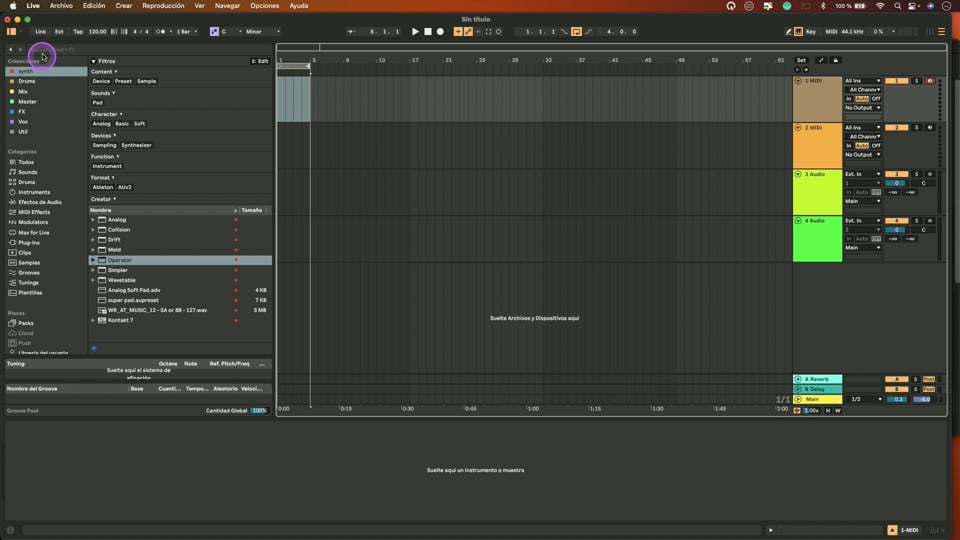Toggle the metronome in the control bar
This screenshot has height=540, width=960.
160,31
